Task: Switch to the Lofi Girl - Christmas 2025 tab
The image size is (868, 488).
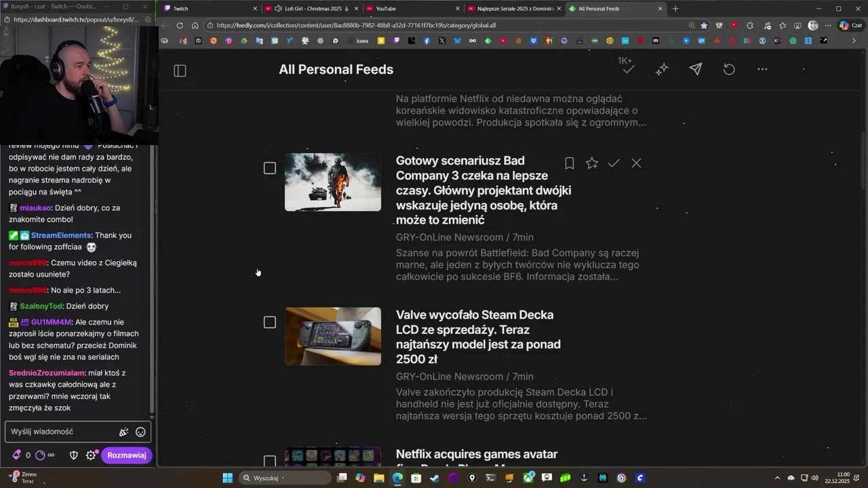Action: 312,9
